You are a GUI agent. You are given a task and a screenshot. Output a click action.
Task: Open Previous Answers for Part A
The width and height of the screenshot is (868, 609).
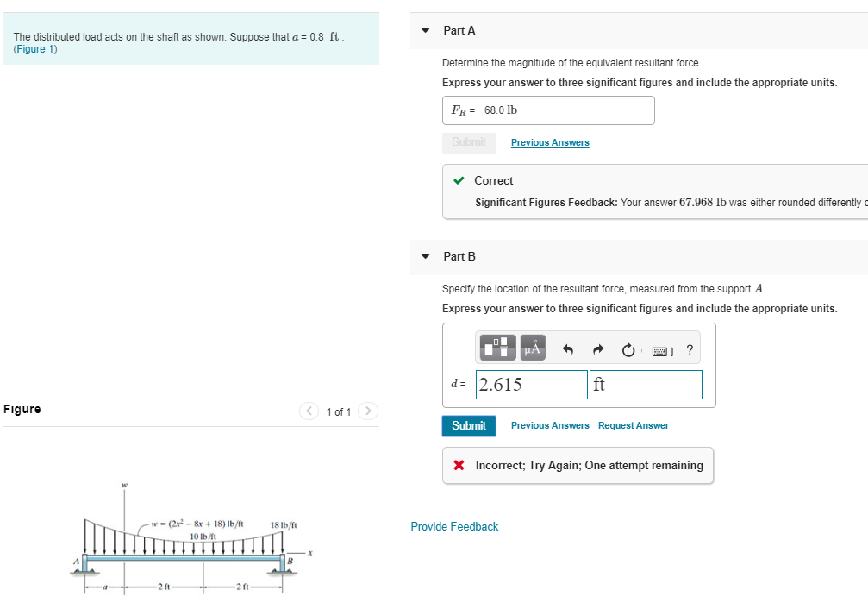[x=549, y=141]
